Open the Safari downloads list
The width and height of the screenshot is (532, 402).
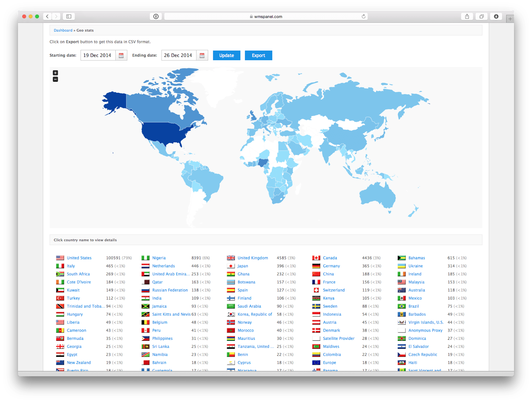click(x=496, y=16)
